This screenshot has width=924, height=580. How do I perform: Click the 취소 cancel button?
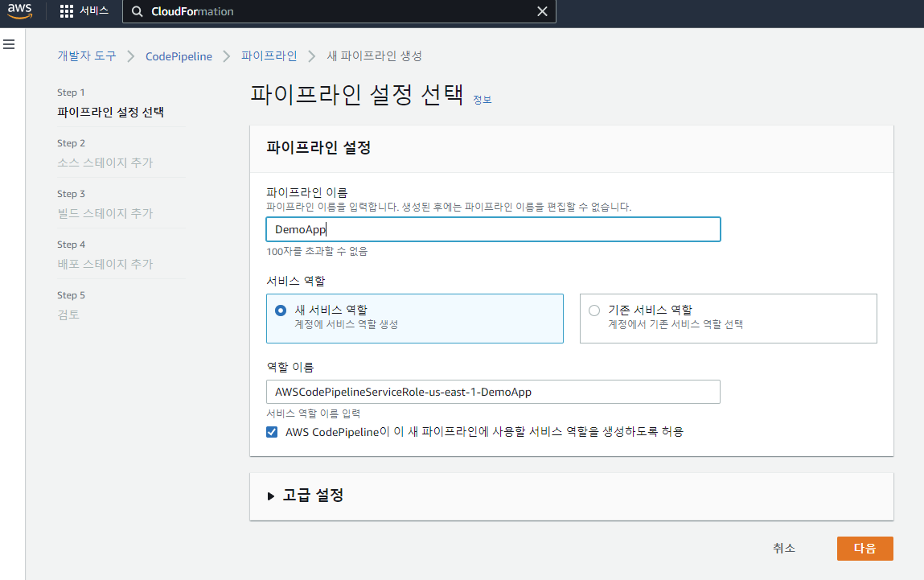(x=784, y=548)
